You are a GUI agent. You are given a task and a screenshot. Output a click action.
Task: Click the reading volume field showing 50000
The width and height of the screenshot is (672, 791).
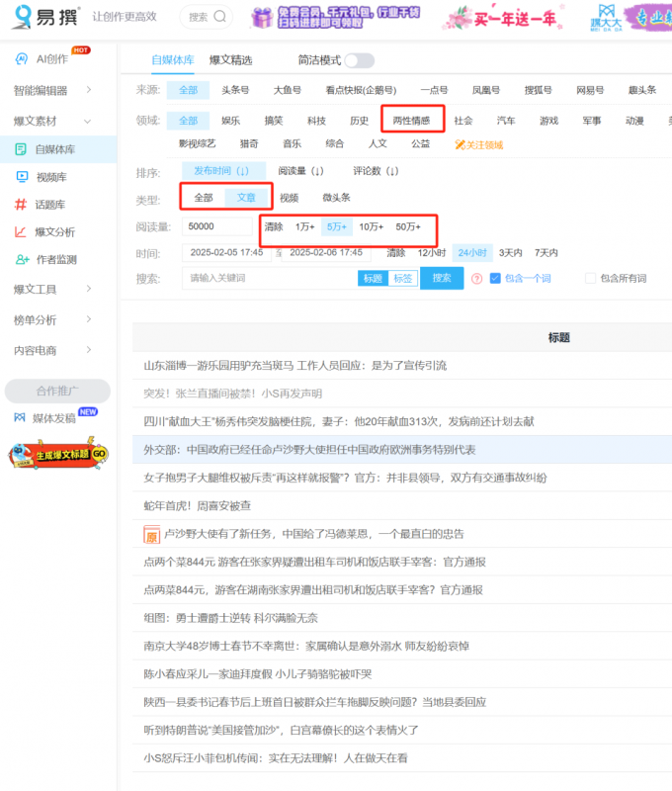[x=217, y=226]
